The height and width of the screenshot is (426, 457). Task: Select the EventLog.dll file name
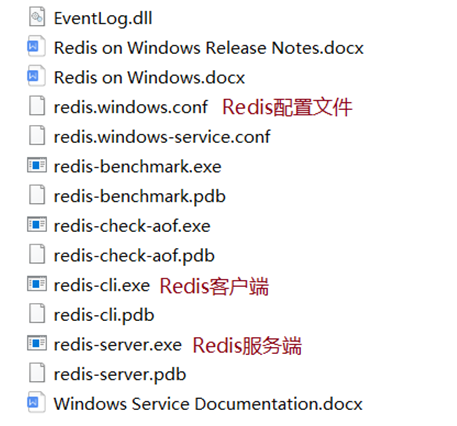click(103, 19)
